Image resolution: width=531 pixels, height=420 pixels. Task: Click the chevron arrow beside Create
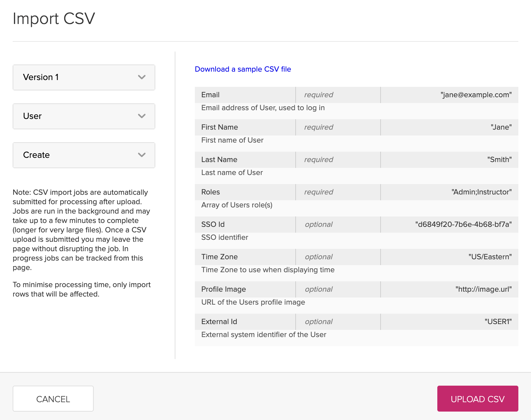tap(142, 155)
